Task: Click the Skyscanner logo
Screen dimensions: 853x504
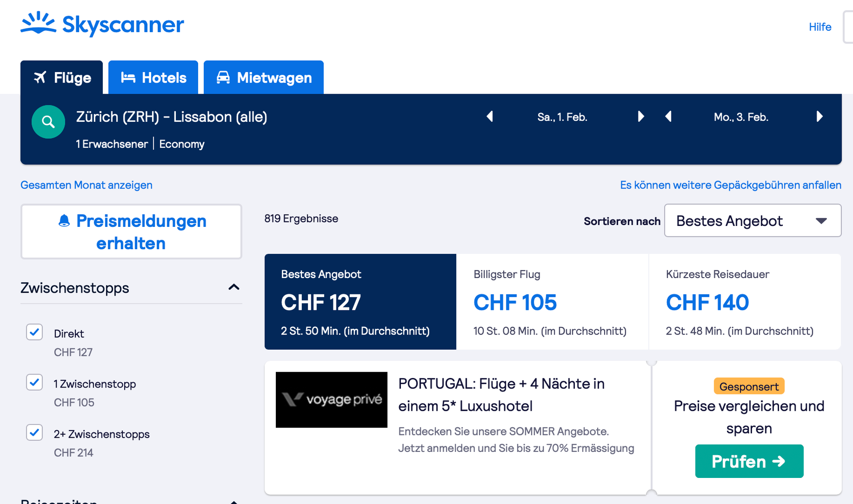Action: pyautogui.click(x=102, y=24)
